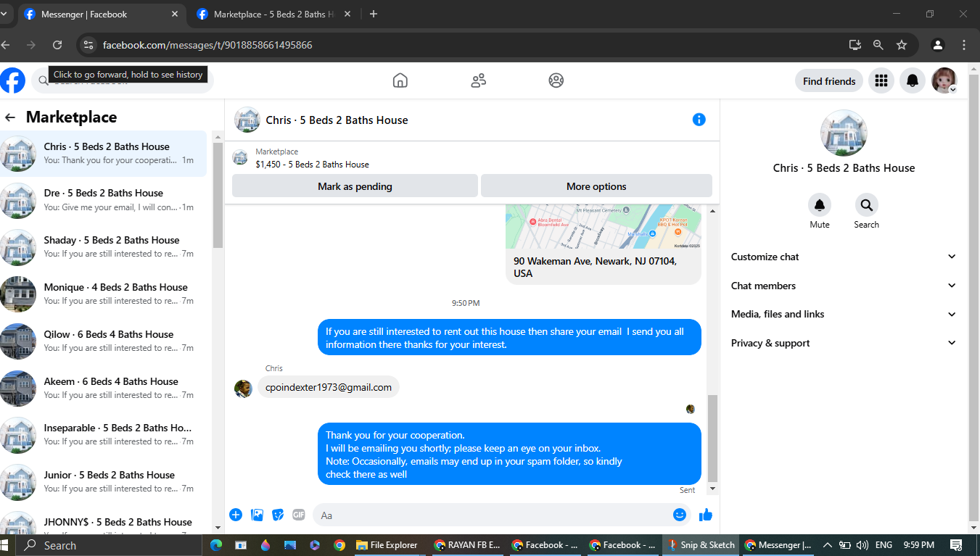Open the Dre 5 Beds conversation
This screenshot has width=980, height=556.
(x=104, y=200)
